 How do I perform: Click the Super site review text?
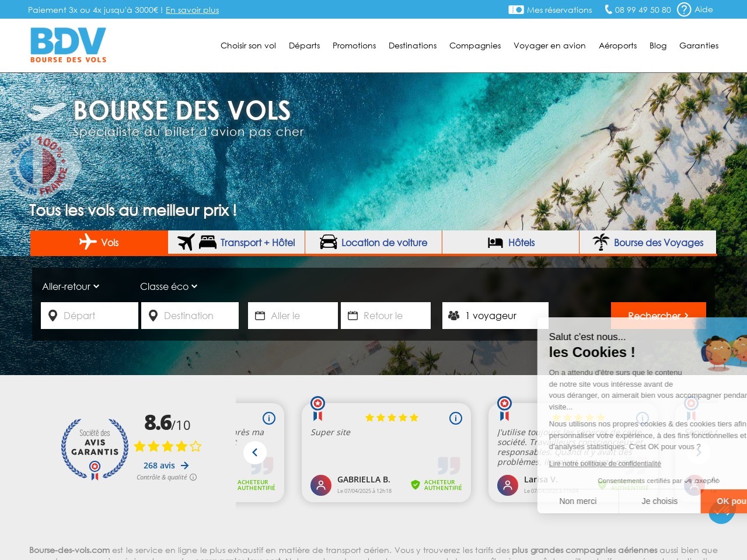(330, 432)
